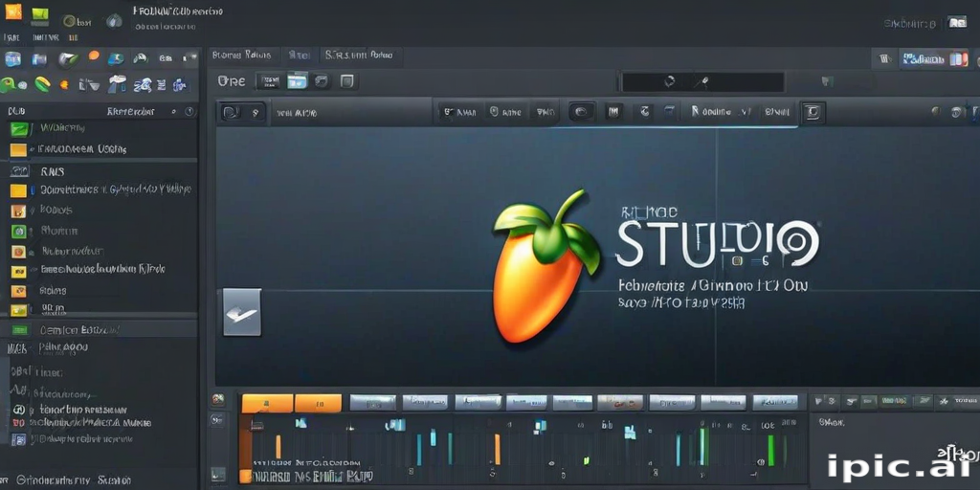The image size is (980, 490).
Task: Click the orange fader at the mixer strip's left end
Action: click(x=278, y=447)
